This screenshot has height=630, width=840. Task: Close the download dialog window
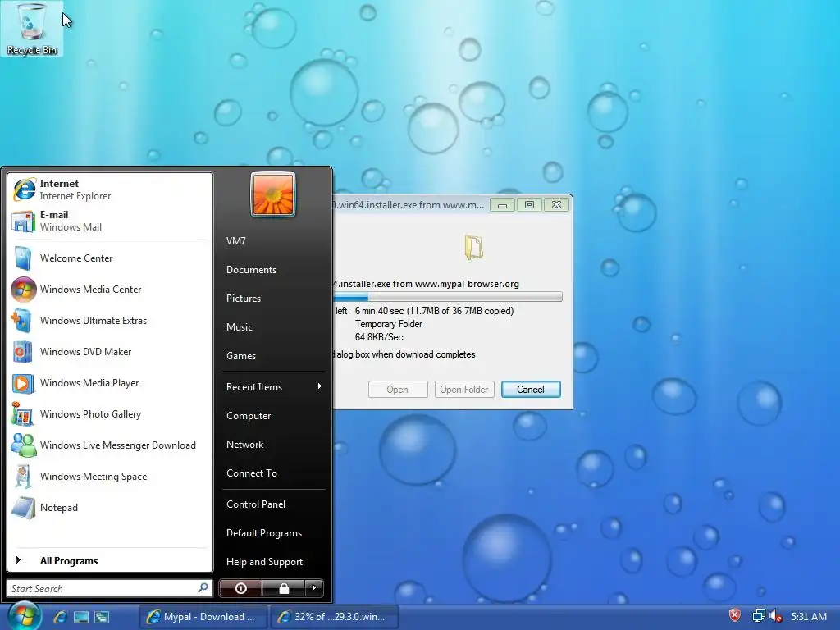pyautogui.click(x=557, y=205)
